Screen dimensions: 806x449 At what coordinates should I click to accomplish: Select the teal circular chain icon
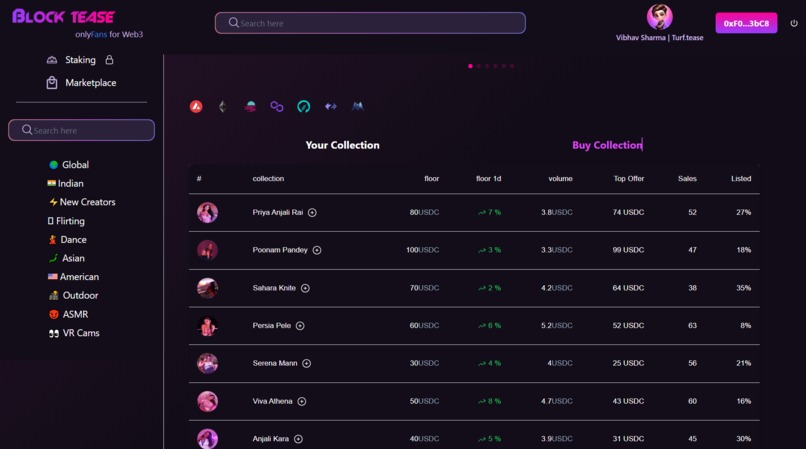304,106
